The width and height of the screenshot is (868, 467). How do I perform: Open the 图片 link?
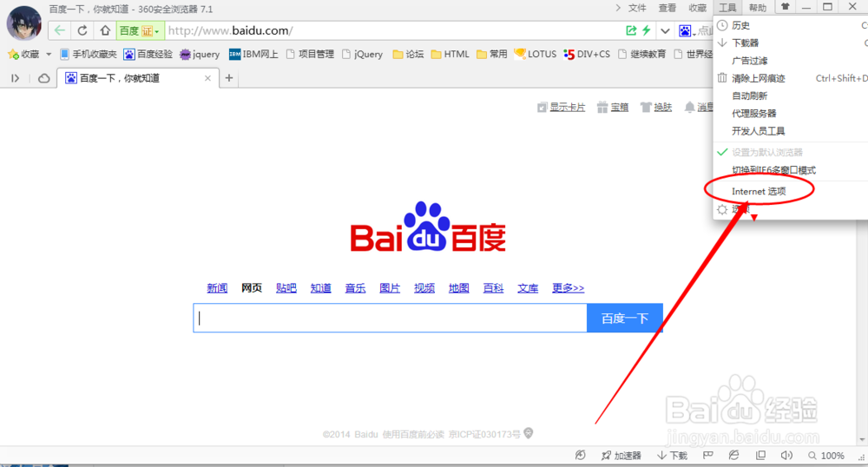[390, 288]
